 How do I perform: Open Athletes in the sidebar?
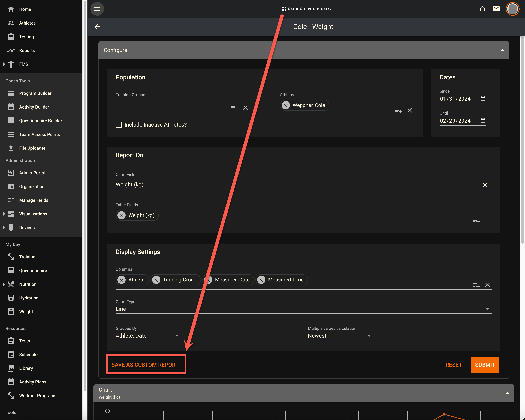click(41, 23)
